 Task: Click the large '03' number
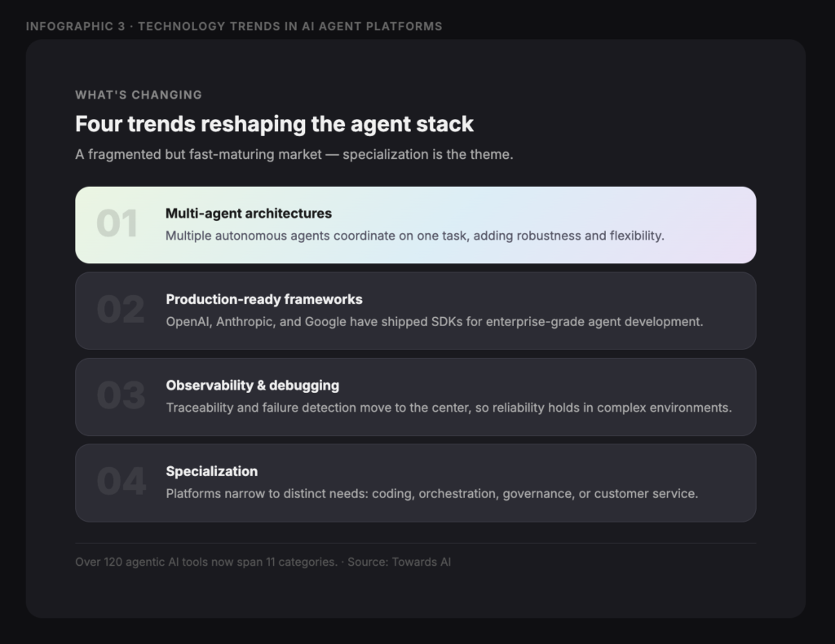pyautogui.click(x=121, y=395)
